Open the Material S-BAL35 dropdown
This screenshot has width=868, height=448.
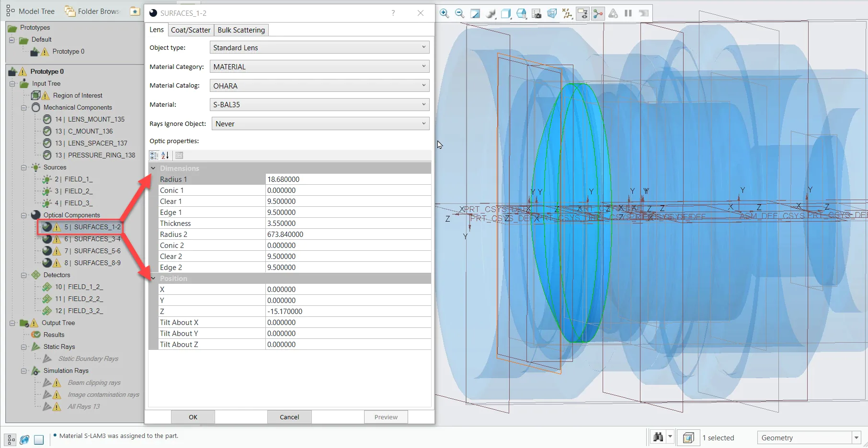tap(320, 104)
